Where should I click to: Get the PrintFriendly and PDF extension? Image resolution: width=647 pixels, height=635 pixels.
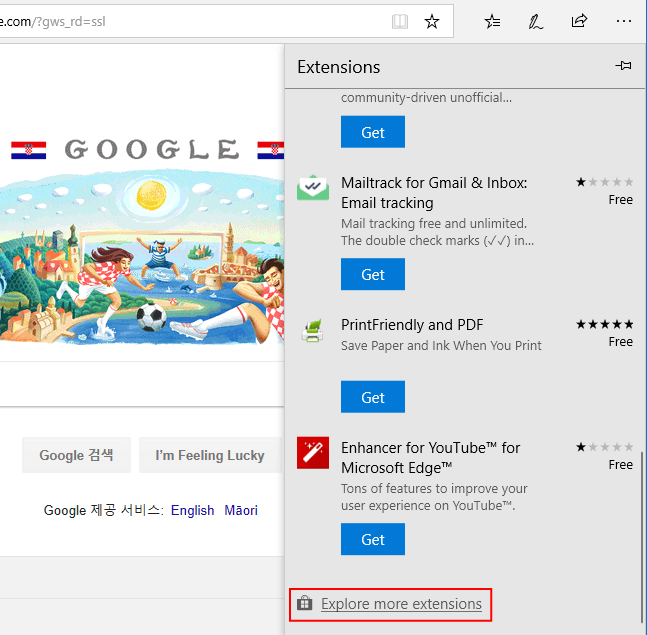click(373, 397)
